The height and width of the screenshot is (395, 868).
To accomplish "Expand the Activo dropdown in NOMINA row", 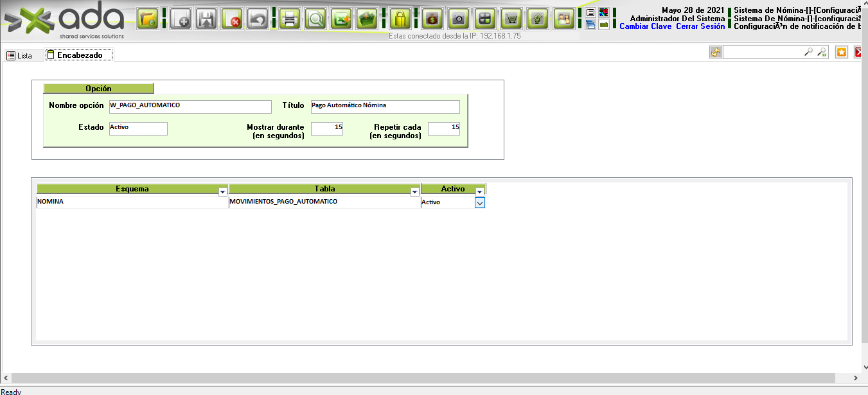I will click(479, 202).
